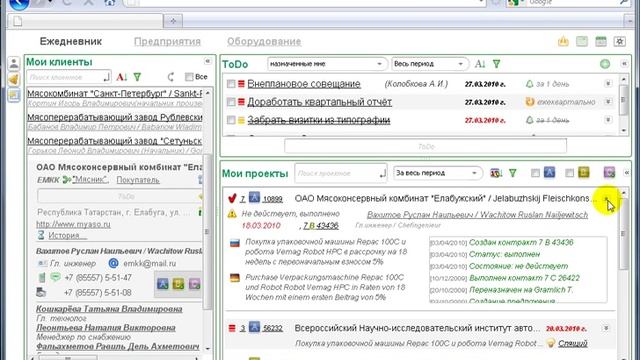Image resolution: width=640 pixels, height=360 pixels.
Task: Check off the Внеплановое совещание task
Action: tap(231, 84)
